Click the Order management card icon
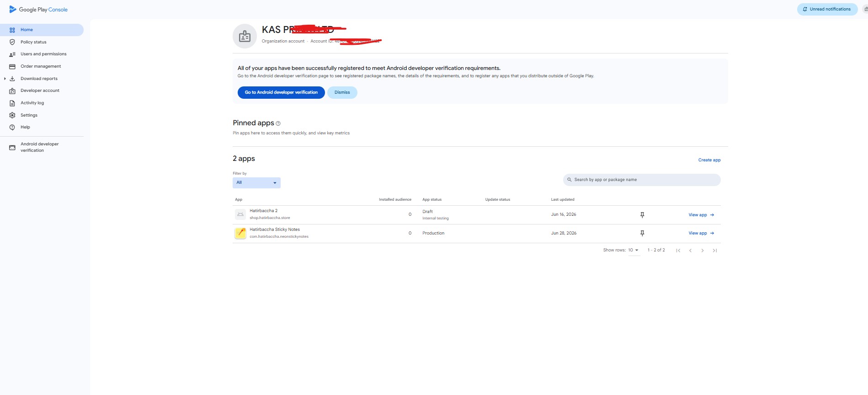Screen dimensions: 868x395 point(12,66)
